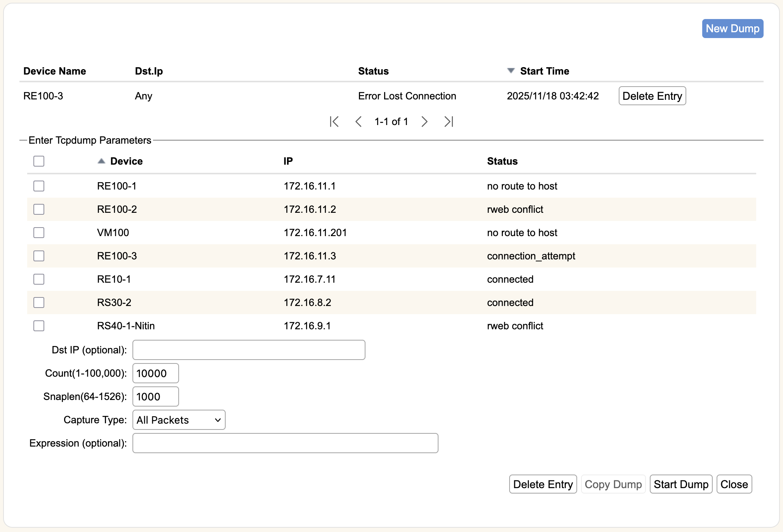This screenshot has width=783, height=532.
Task: Check the RS30-2 device checkbox
Action: tap(39, 303)
